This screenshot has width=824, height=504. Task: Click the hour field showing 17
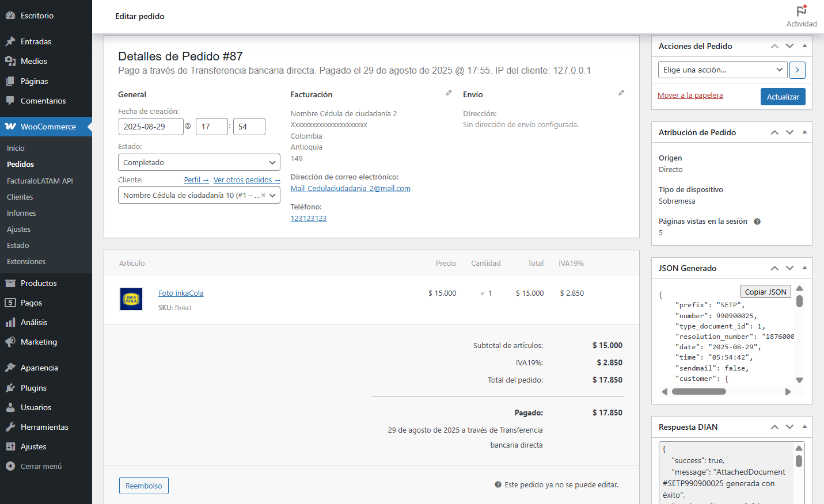[x=212, y=127]
